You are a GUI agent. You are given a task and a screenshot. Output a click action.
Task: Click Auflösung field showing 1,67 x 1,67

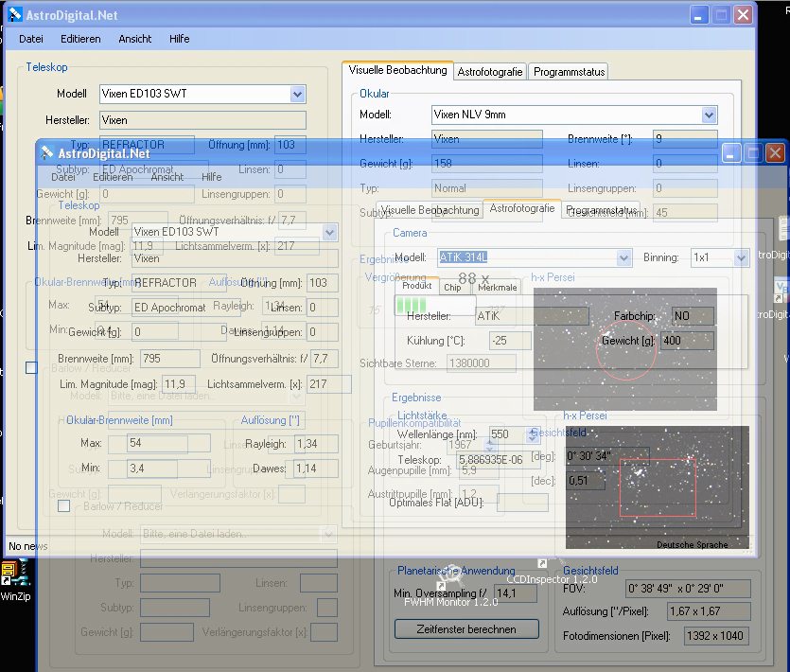pyautogui.click(x=709, y=611)
